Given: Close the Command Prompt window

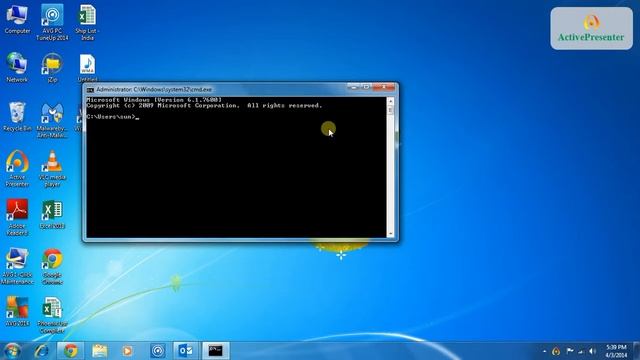Looking at the screenshot, I should tap(384, 87).
